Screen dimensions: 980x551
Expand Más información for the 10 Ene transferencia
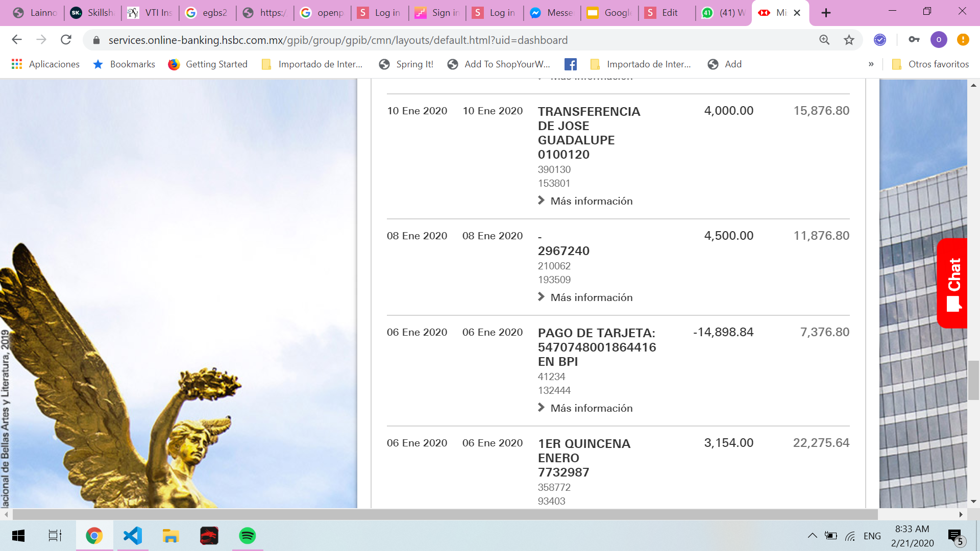pyautogui.click(x=591, y=201)
